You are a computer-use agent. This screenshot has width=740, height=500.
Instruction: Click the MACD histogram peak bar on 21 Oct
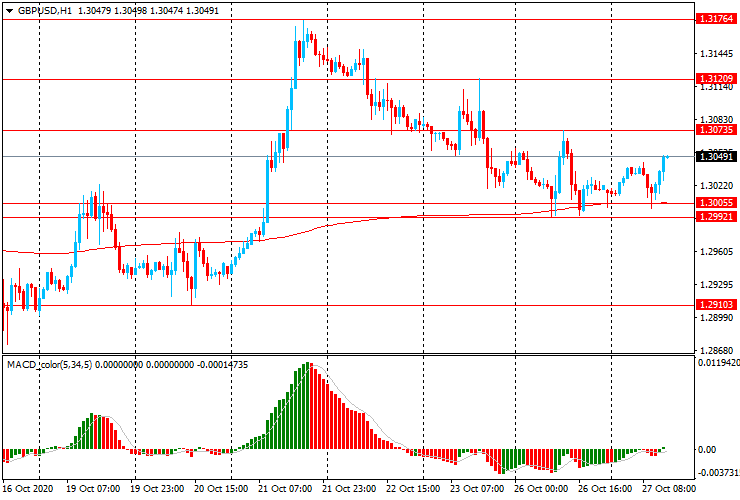click(x=308, y=405)
